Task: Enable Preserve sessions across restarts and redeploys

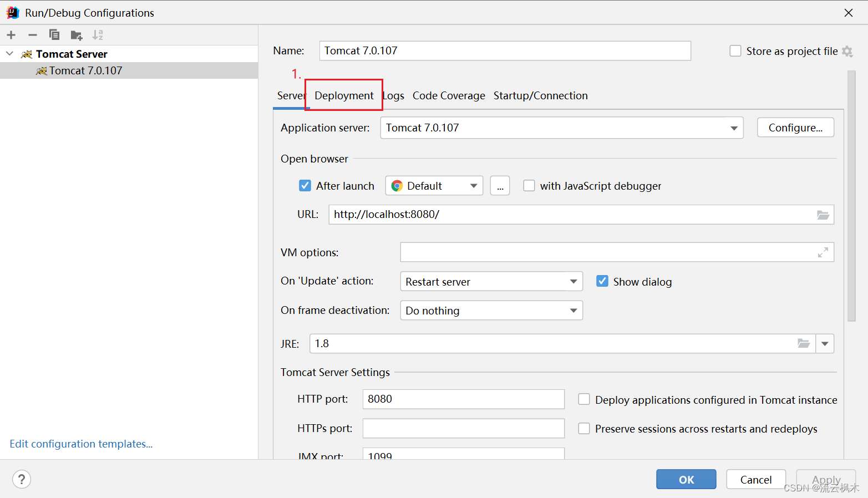Action: pyautogui.click(x=584, y=429)
